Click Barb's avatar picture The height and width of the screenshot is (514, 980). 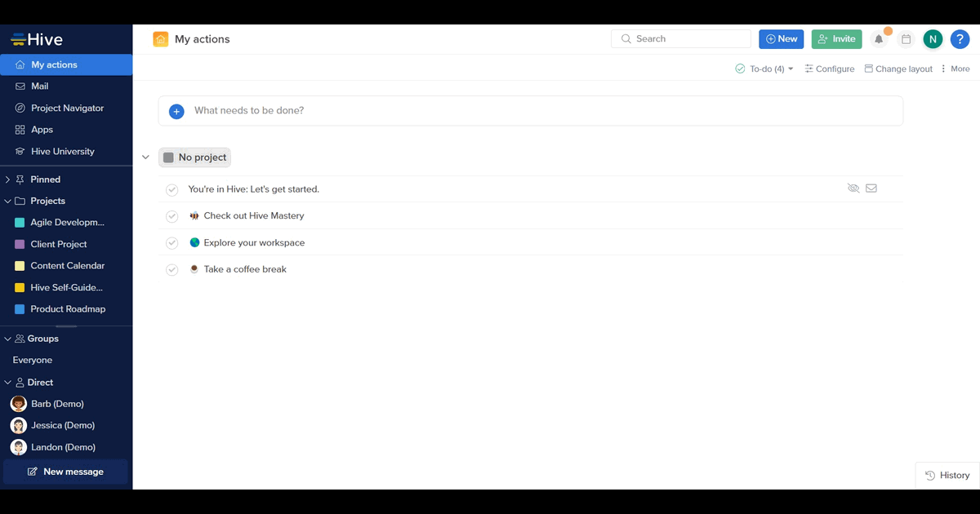[x=18, y=404]
